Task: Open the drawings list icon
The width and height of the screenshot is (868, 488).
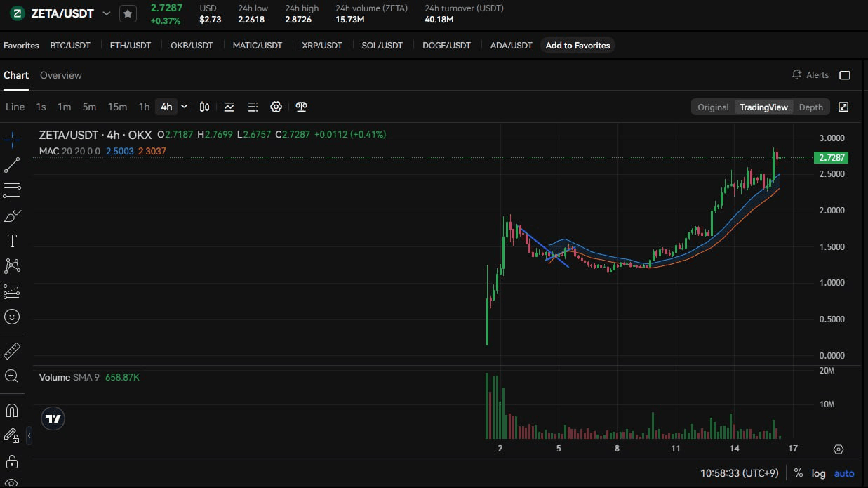Action: point(253,107)
